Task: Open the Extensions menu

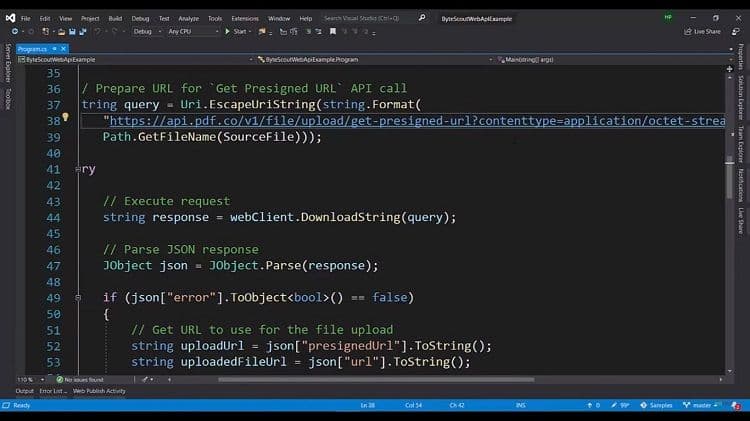Action: pos(244,18)
